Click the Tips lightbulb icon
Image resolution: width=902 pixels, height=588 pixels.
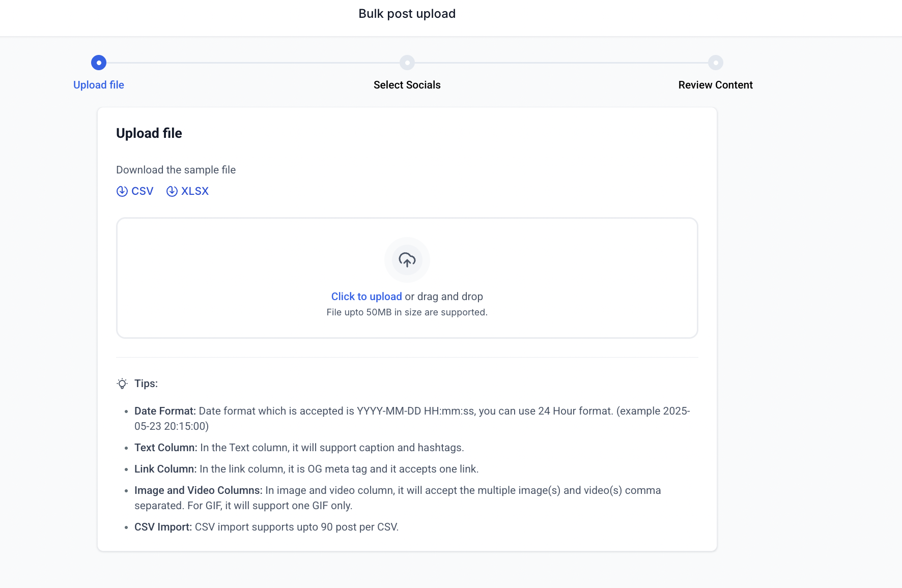point(122,384)
